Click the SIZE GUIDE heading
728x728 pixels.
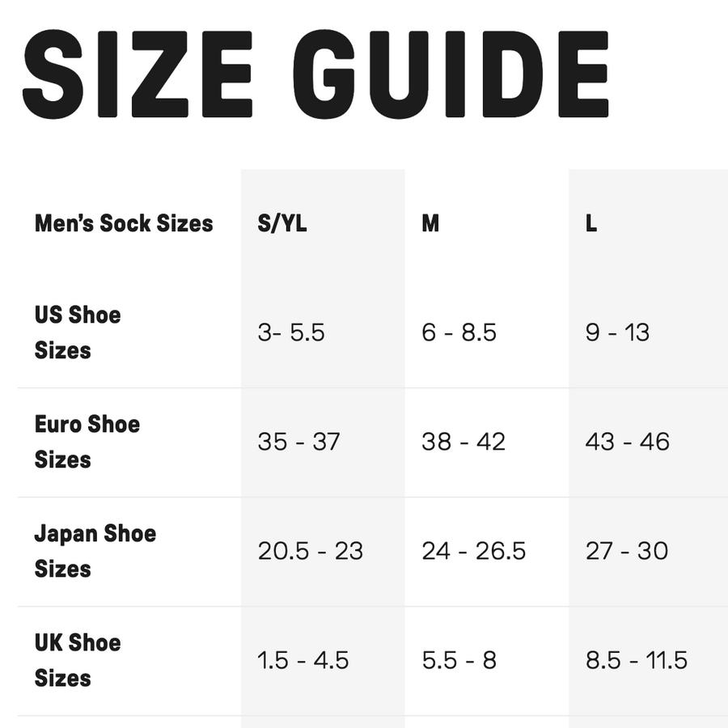(315, 74)
